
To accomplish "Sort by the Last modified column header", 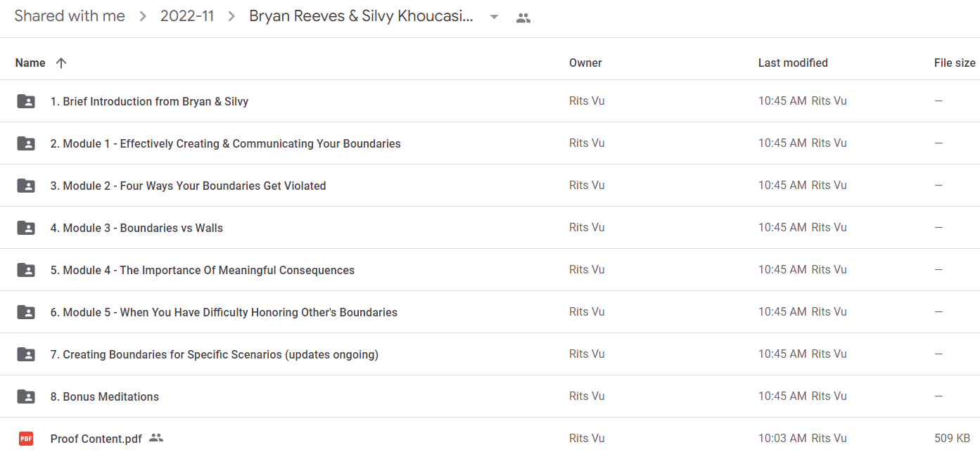I will [x=793, y=63].
